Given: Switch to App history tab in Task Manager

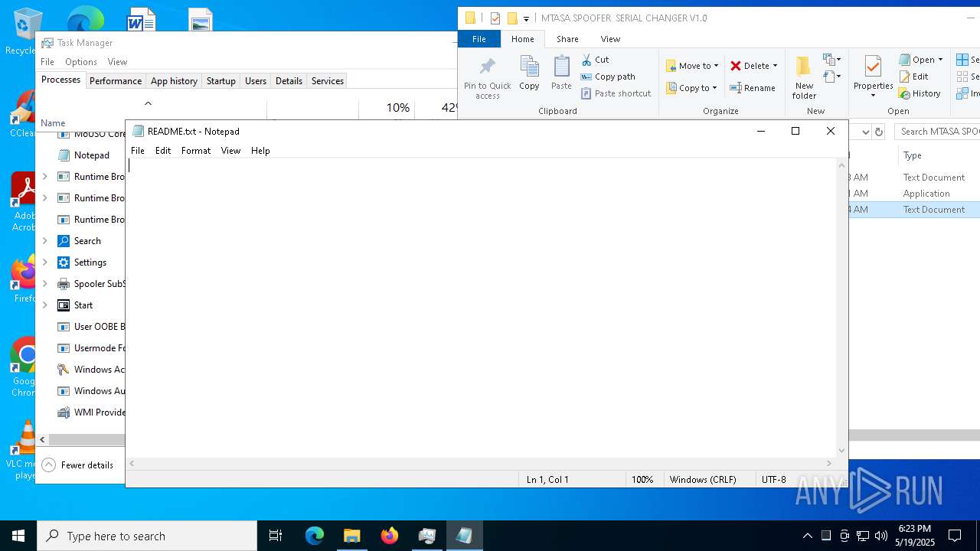Looking at the screenshot, I should 174,81.
